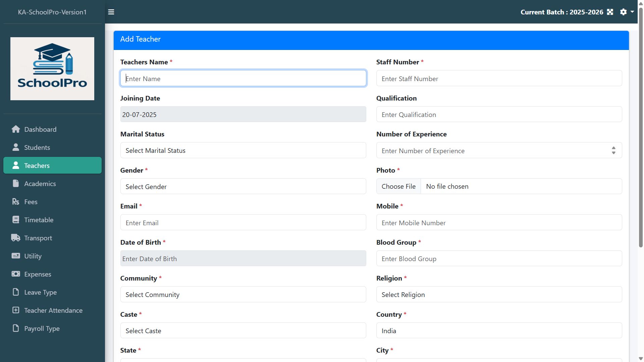Viewport: 644px width, 362px height.
Task: Click the fullscreen expand icon
Action: (610, 12)
